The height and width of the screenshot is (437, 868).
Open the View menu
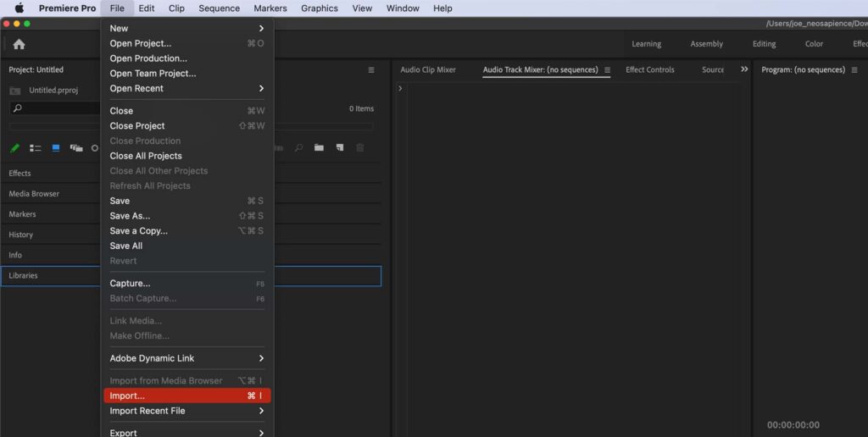click(362, 8)
